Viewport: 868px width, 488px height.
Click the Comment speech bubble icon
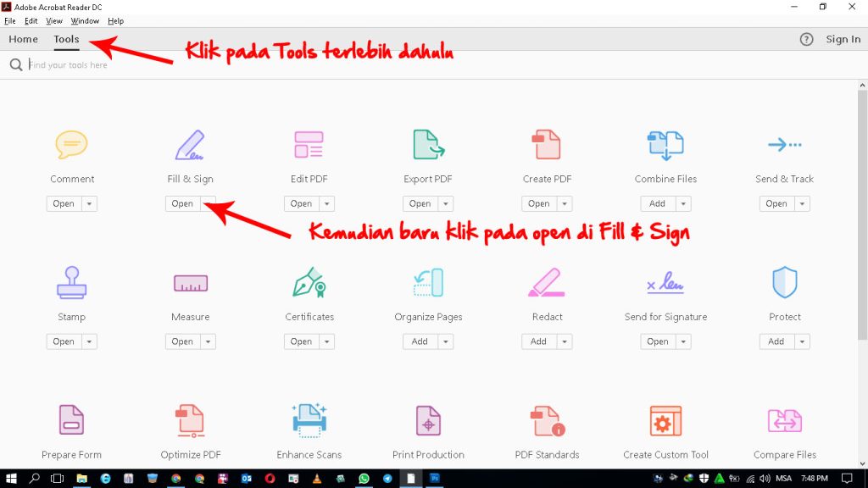71,144
